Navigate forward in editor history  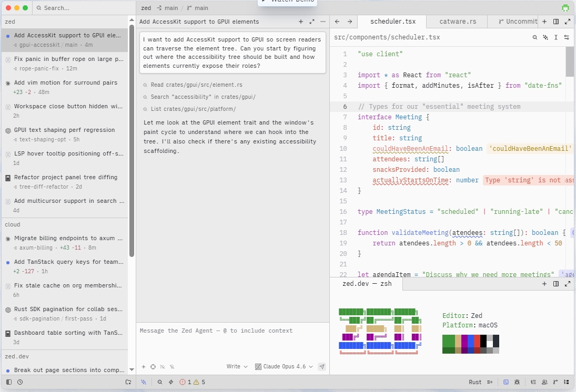click(x=350, y=22)
